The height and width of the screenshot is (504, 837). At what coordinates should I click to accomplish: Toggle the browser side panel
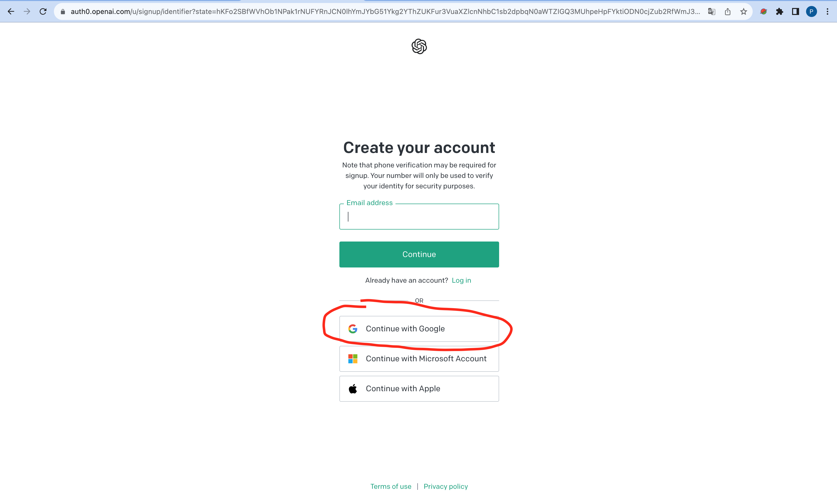click(x=795, y=11)
